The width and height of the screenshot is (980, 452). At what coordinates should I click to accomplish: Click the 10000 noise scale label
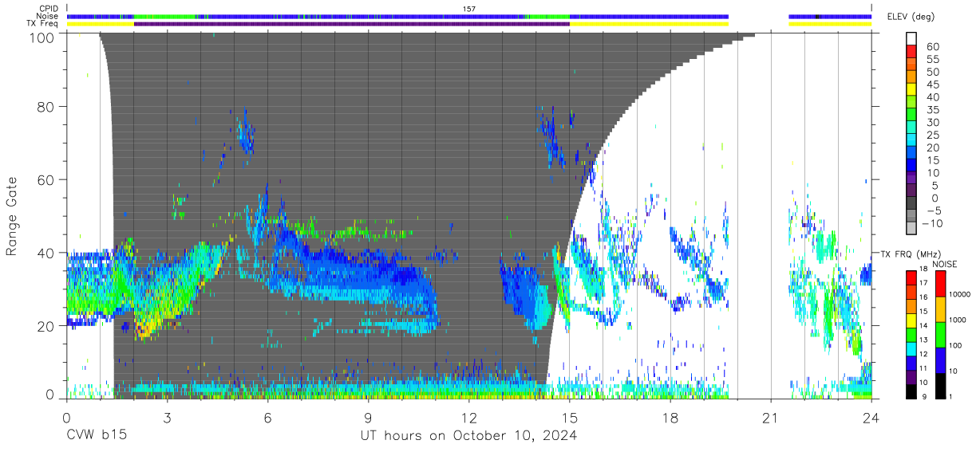coord(960,294)
